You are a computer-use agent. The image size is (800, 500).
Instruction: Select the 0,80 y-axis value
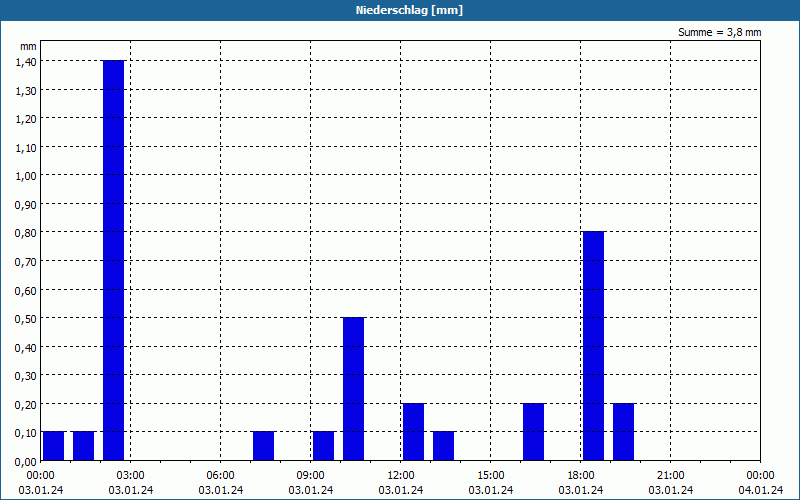pos(26,233)
